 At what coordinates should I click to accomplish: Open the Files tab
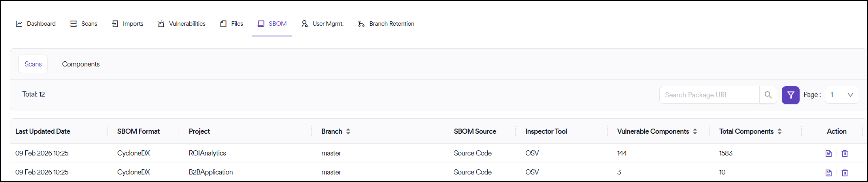coord(232,24)
